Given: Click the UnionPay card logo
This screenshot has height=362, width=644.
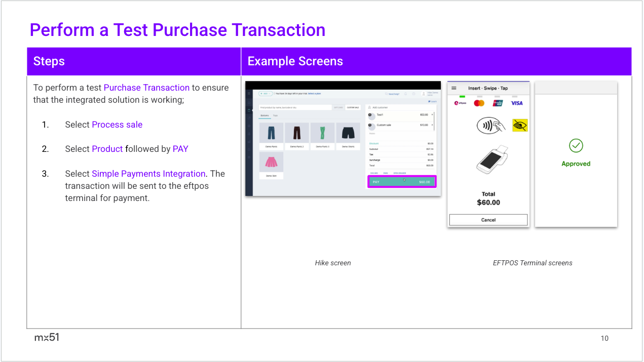Looking at the screenshot, I should pos(498,103).
